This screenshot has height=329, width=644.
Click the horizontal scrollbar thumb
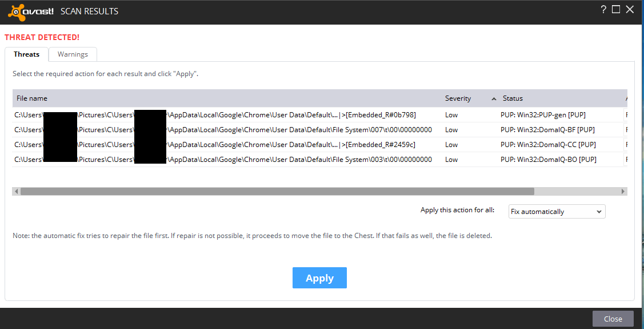click(x=277, y=191)
